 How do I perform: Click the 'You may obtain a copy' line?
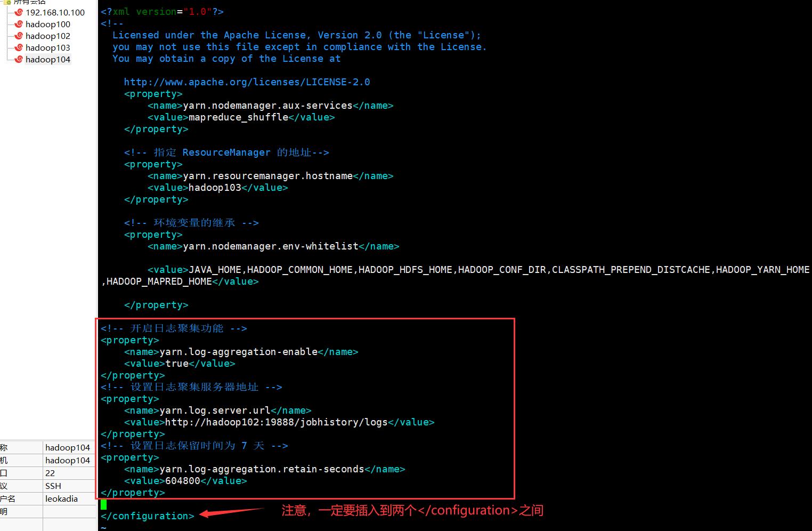point(226,59)
